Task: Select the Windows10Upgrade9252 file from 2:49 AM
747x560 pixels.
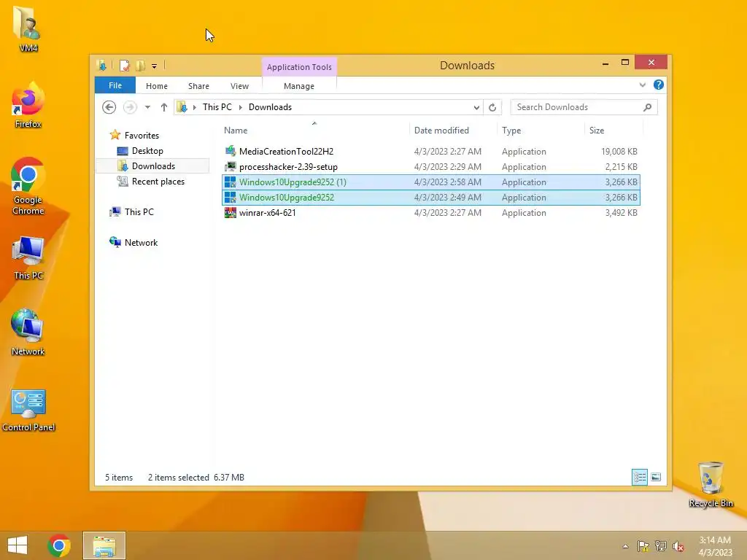Action: click(x=430, y=197)
